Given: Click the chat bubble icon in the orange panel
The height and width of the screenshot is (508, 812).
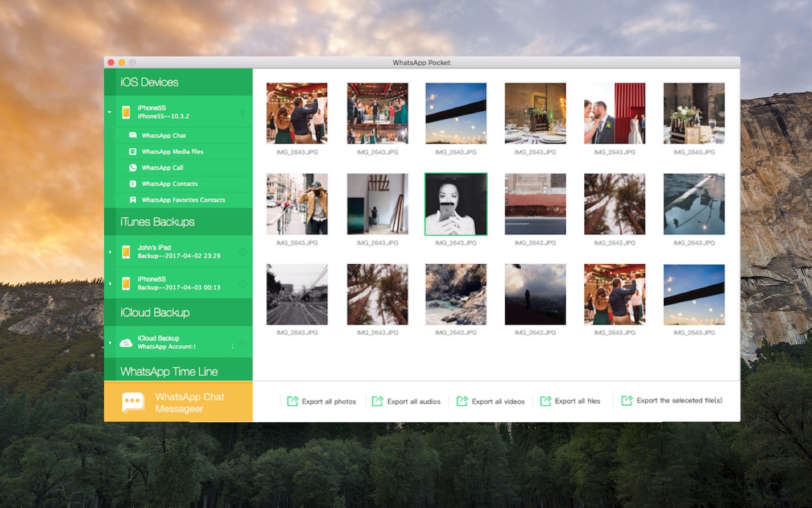Looking at the screenshot, I should pyautogui.click(x=133, y=403).
